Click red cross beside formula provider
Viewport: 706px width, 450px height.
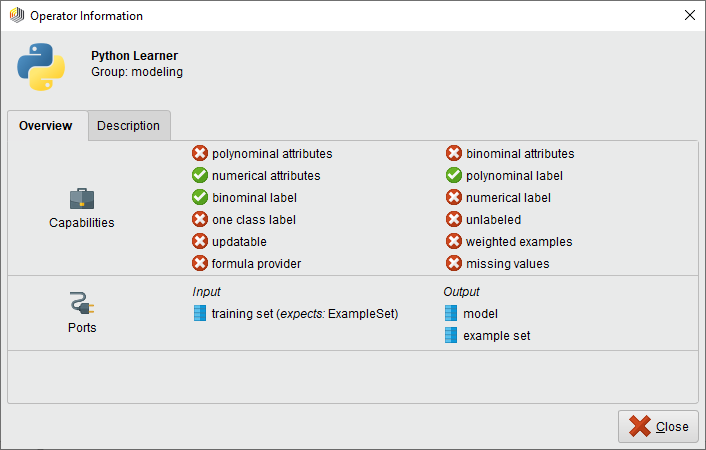pyautogui.click(x=200, y=264)
